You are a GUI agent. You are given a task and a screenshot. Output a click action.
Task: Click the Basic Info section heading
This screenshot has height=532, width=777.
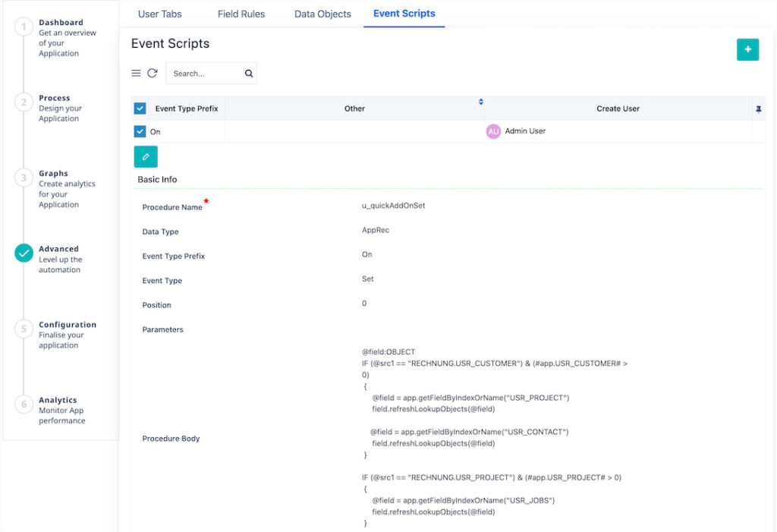point(157,179)
